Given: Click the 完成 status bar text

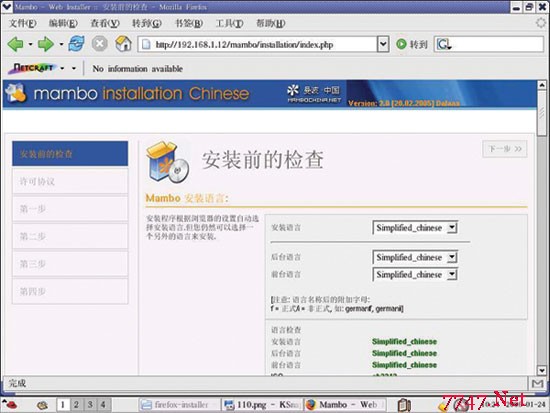Looking at the screenshot, I should click(x=17, y=383).
